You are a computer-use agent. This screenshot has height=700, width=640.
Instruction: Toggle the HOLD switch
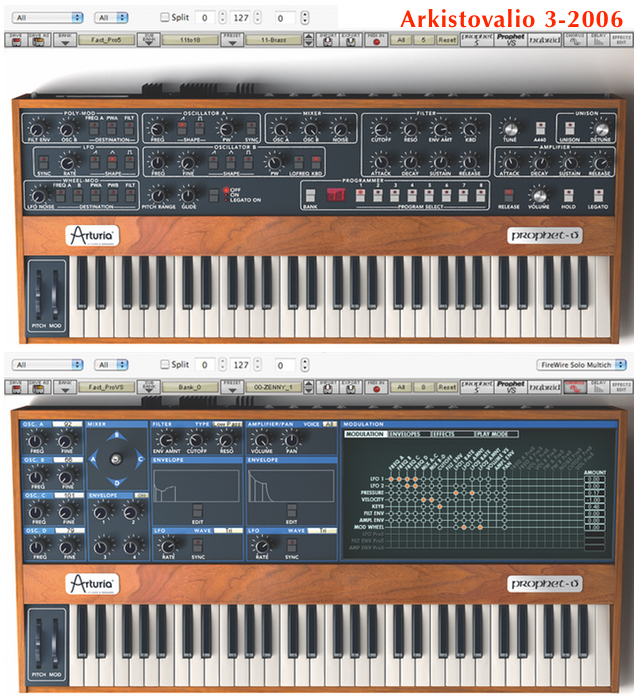(x=568, y=196)
